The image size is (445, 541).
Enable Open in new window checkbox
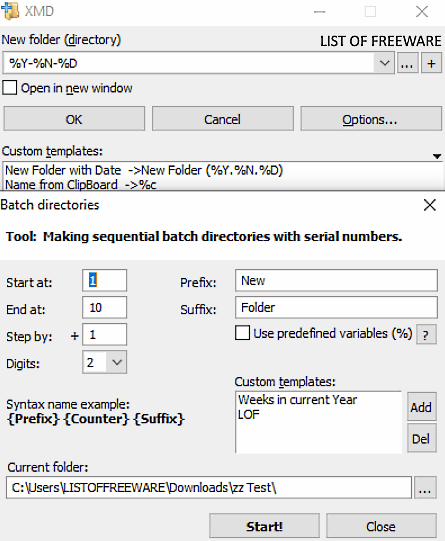9,88
